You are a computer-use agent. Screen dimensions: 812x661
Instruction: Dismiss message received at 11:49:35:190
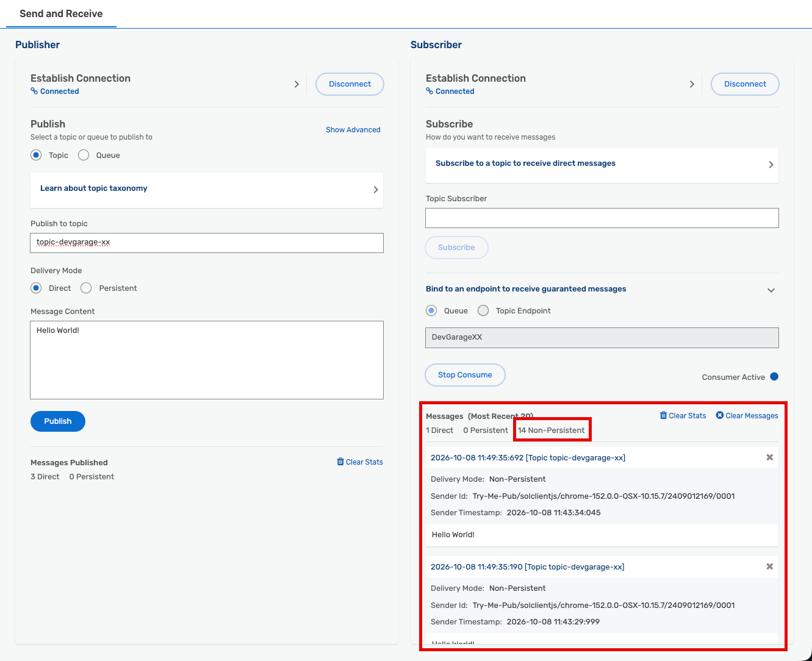770,566
